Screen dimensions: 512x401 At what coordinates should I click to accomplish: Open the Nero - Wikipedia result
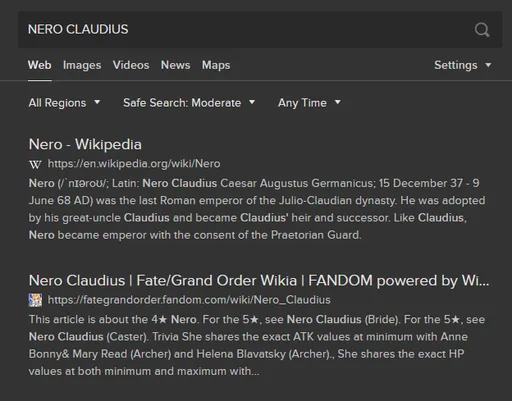click(x=85, y=144)
